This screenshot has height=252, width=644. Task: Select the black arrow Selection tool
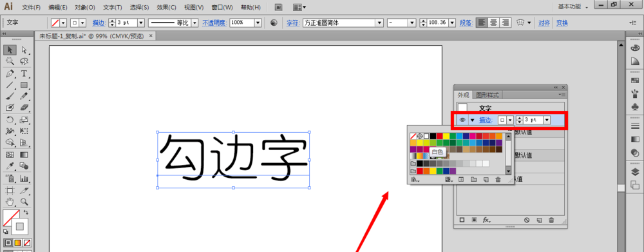(10, 50)
